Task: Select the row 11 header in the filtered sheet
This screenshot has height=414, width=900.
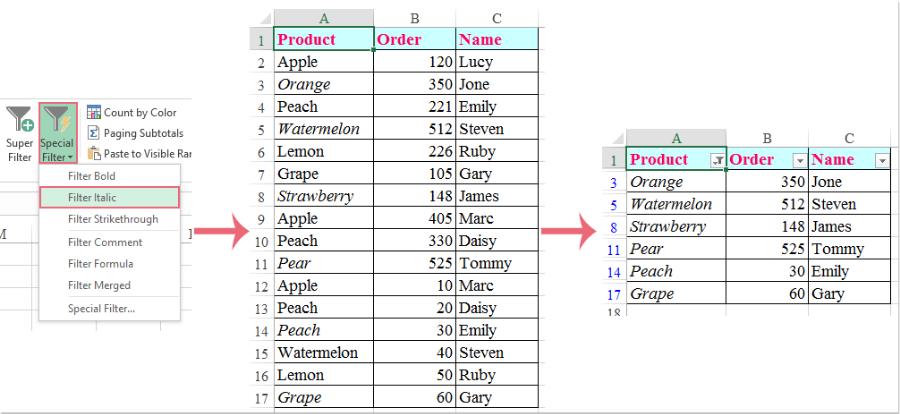Action: [615, 249]
